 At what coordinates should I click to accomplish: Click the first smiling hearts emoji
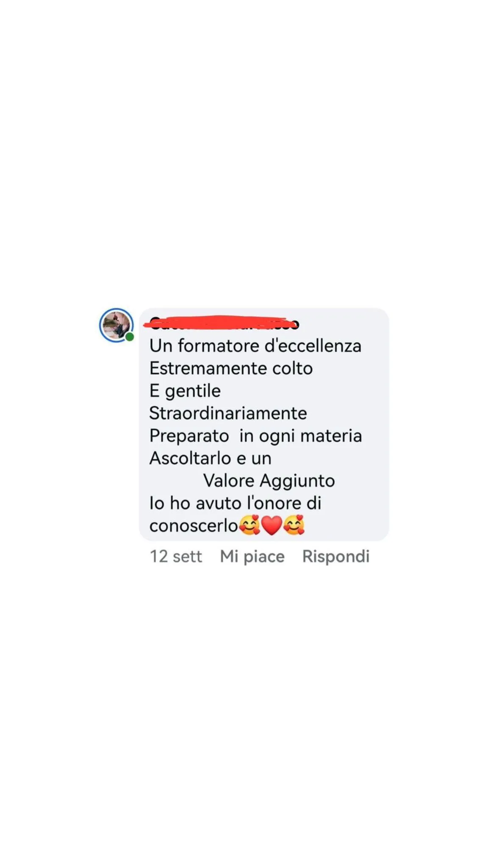pos(250,526)
